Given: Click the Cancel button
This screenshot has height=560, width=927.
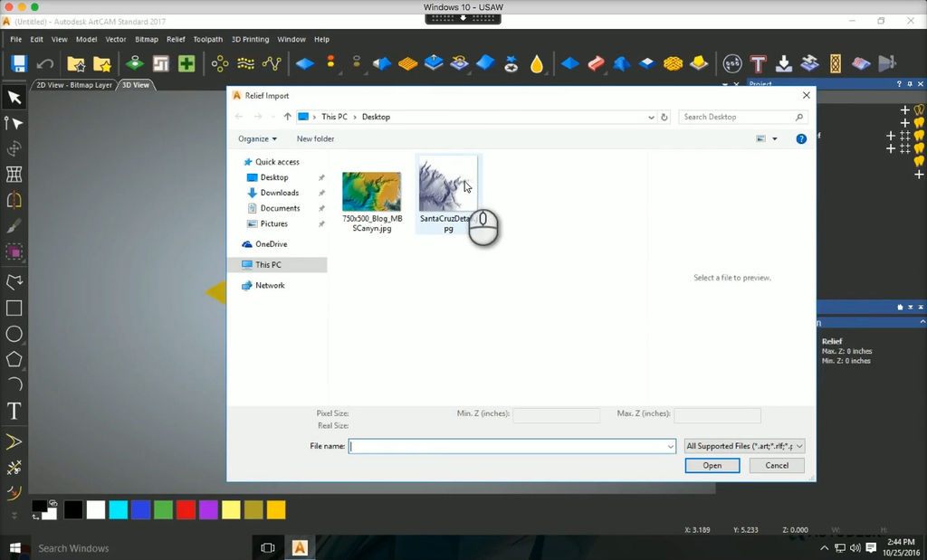Looking at the screenshot, I should pos(777,465).
